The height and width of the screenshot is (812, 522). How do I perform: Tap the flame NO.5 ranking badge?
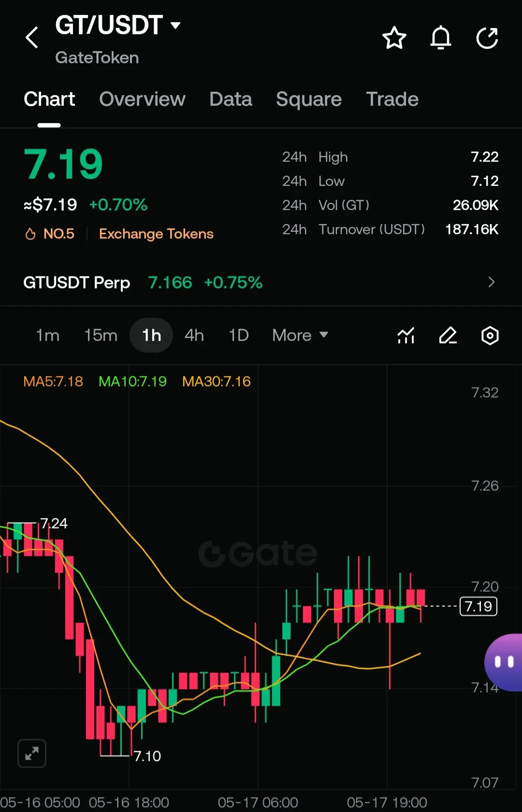tap(49, 234)
